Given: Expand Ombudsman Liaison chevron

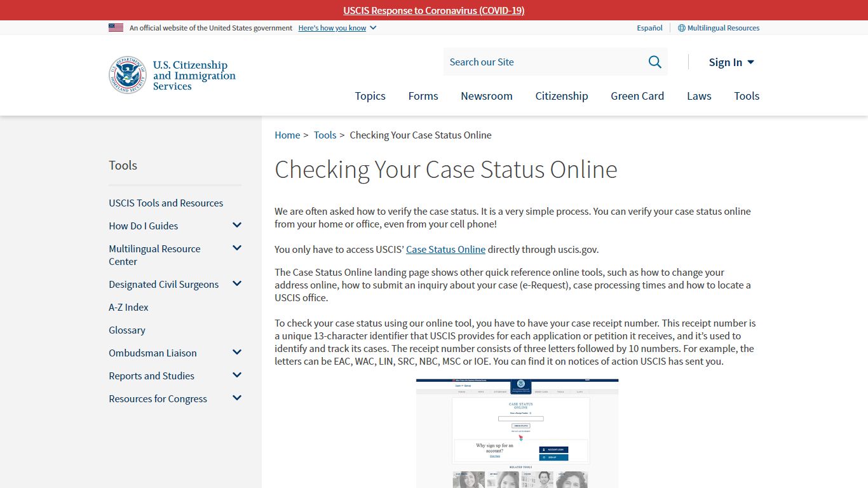Looking at the screenshot, I should 237,352.
